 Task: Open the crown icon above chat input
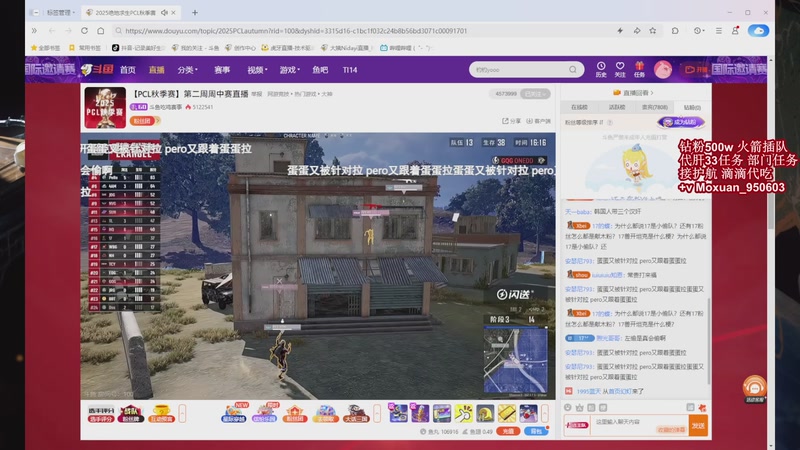pos(579,407)
